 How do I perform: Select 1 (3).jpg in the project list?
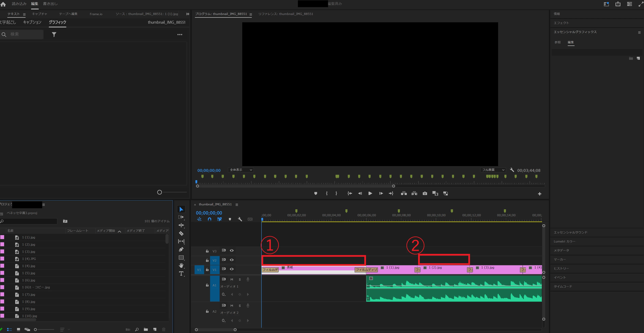(x=28, y=251)
